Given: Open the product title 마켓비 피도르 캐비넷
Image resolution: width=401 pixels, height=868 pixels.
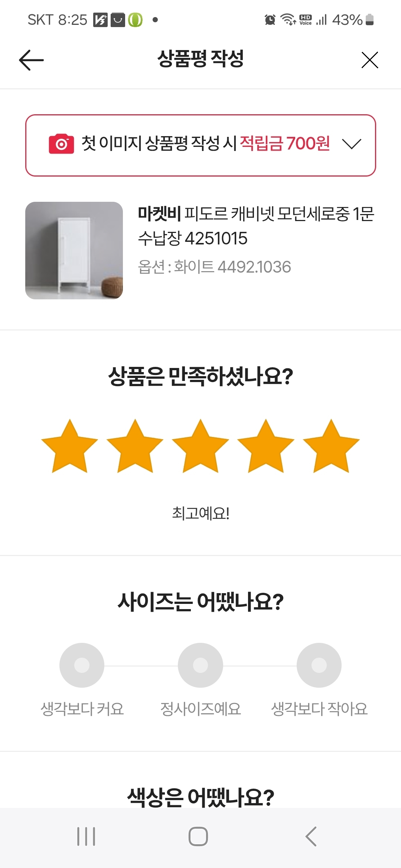Looking at the screenshot, I should coord(256,226).
